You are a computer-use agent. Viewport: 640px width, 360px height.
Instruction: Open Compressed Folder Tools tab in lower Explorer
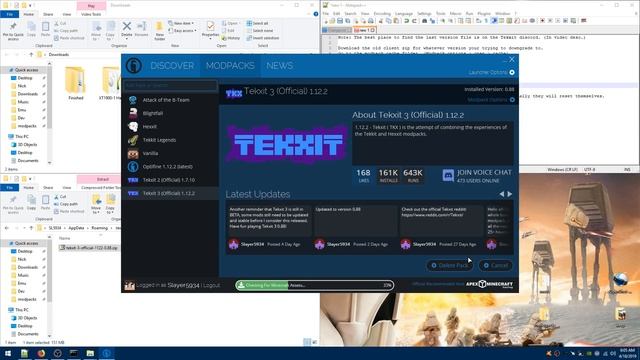[x=101, y=188]
